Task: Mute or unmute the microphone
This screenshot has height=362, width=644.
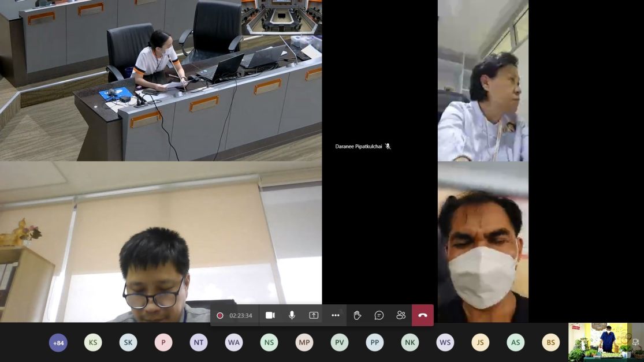Action: pos(292,315)
